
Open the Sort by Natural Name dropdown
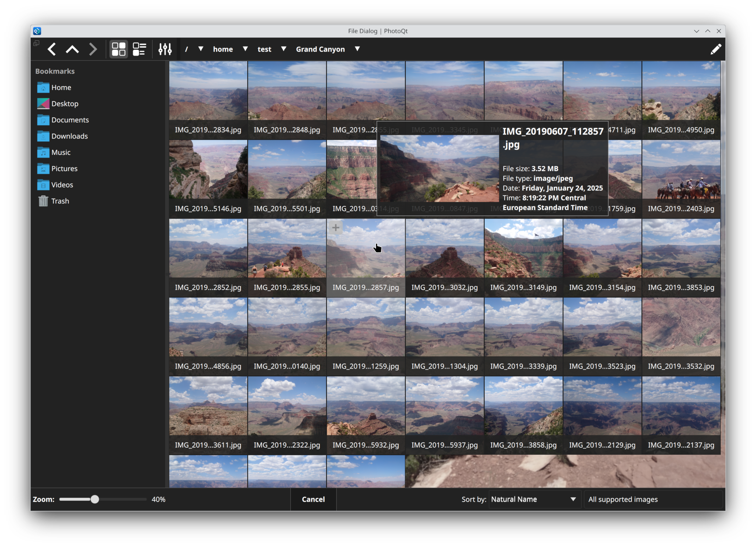533,499
